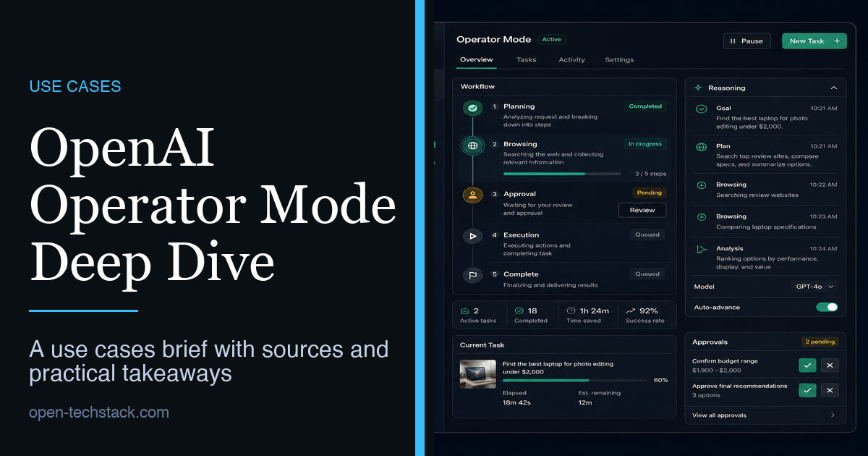868x456 pixels.
Task: Open the GPT-4o model dropdown
Action: (x=814, y=287)
